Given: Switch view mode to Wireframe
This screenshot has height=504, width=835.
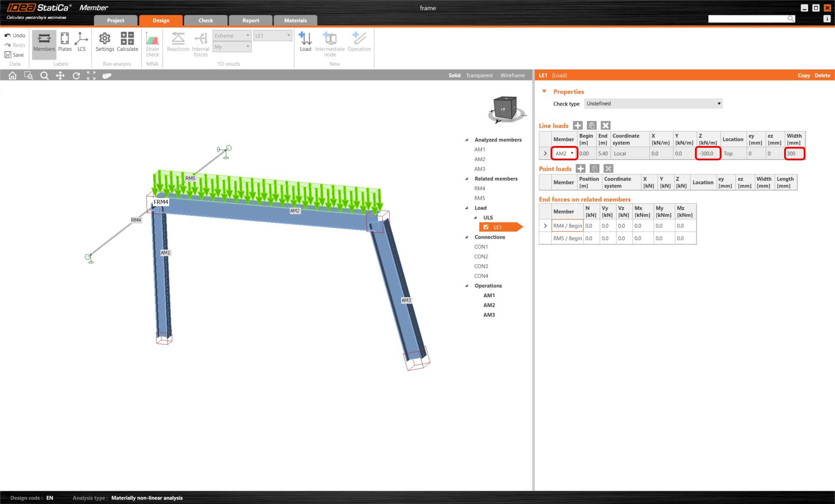Looking at the screenshot, I should tap(512, 76).
